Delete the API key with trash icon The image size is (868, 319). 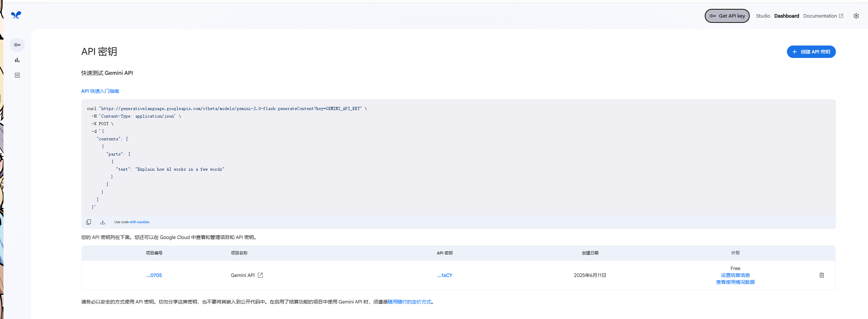coord(821,275)
